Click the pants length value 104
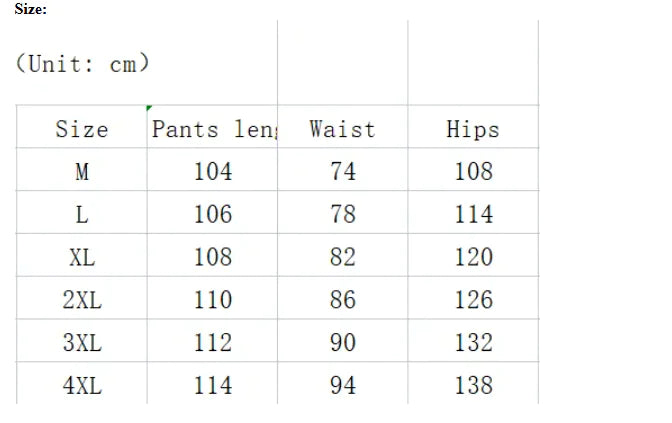 [213, 172]
